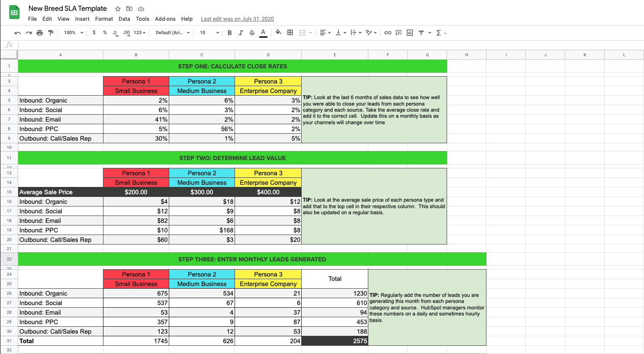Viewport: 644px width, 354px height.
Task: Open the zoom level dropdown
Action: (x=73, y=33)
